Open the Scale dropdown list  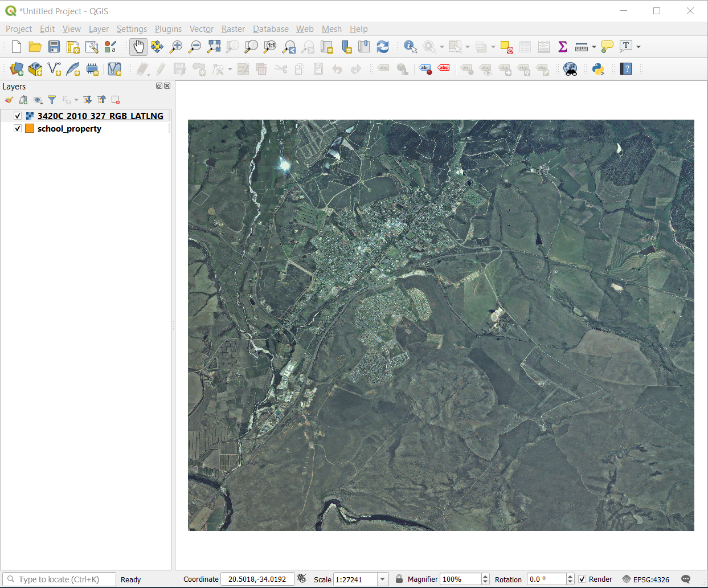pos(383,579)
